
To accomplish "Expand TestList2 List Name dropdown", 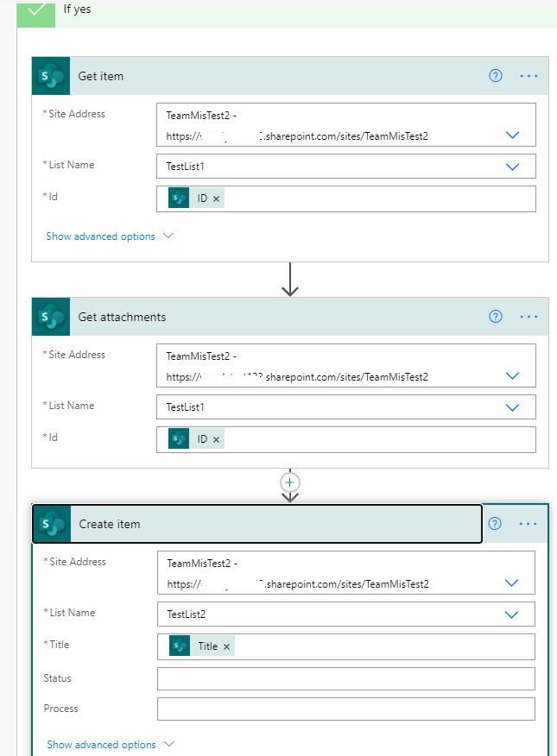I will pos(511,614).
